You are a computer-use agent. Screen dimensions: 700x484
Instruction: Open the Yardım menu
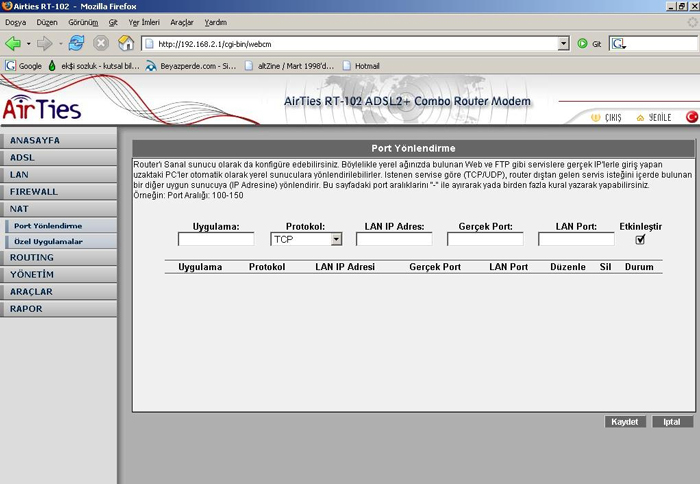216,22
